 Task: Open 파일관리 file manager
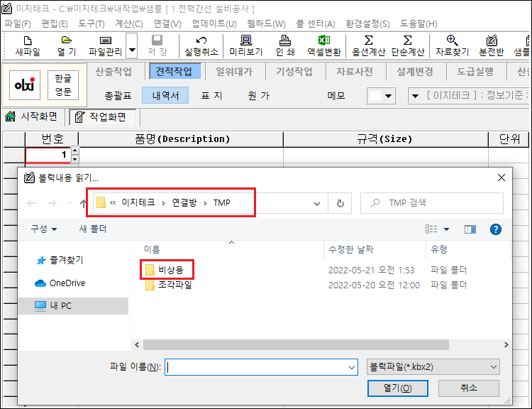click(x=105, y=46)
